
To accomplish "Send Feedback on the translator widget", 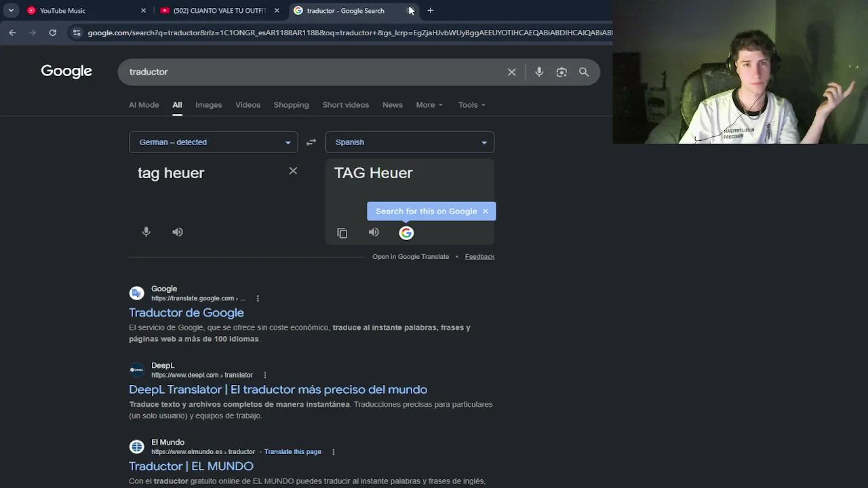I will pyautogui.click(x=479, y=257).
